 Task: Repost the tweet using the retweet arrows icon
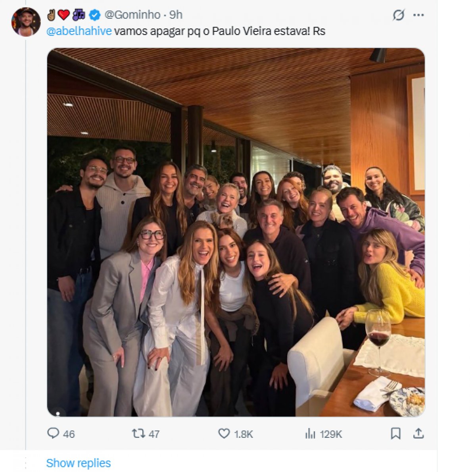[x=138, y=433]
